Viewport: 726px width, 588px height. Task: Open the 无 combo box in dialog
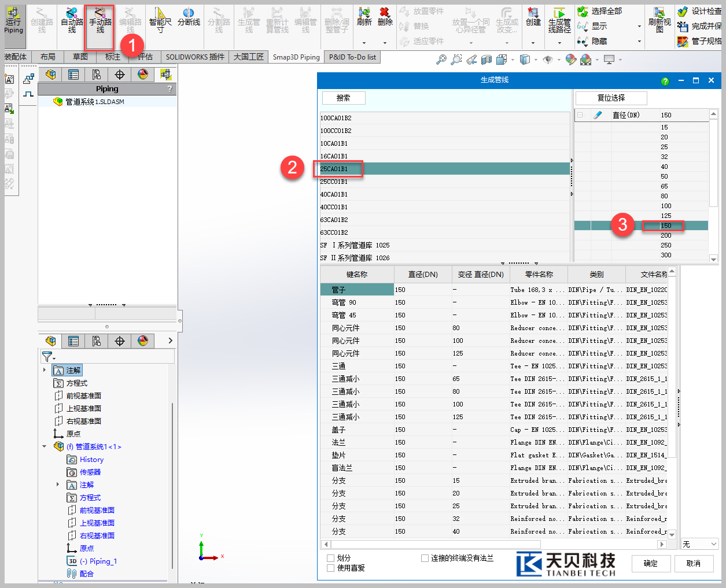(x=699, y=544)
